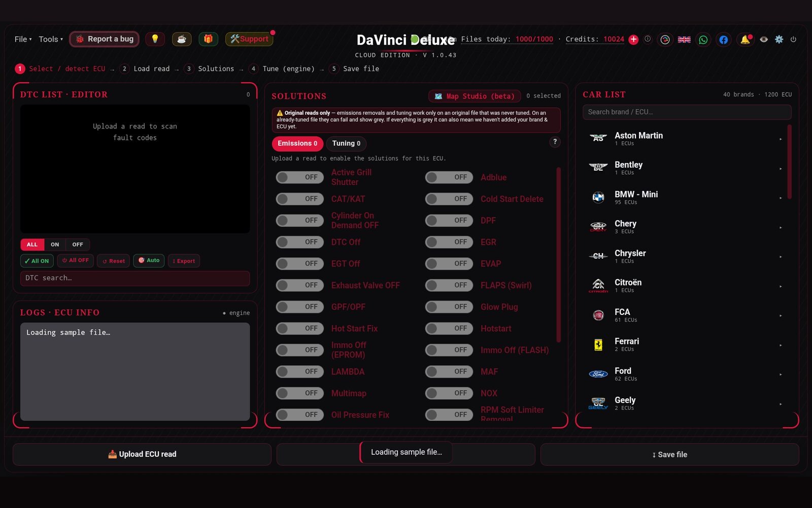Click the Export DTC button

tap(184, 261)
